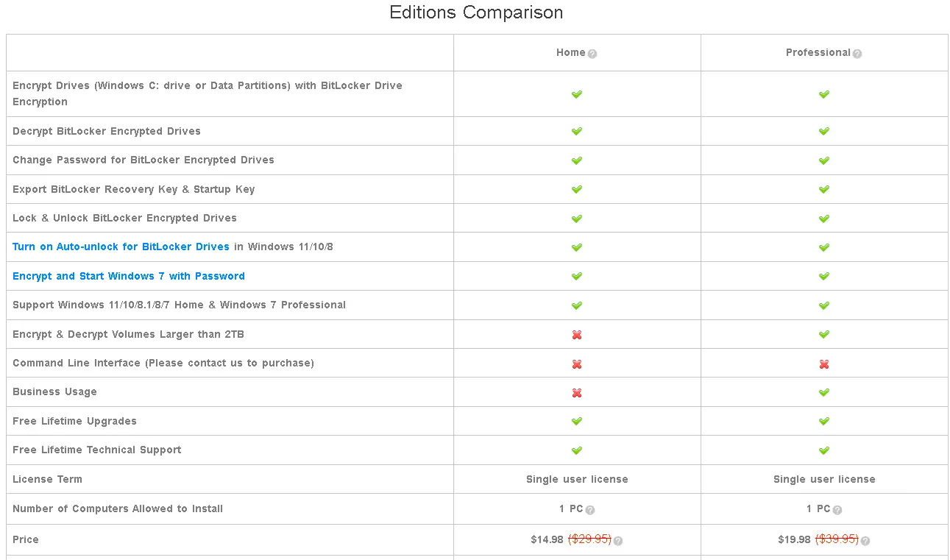
Task: Click help icon next to Professional 1 PC
Action: pos(837,510)
